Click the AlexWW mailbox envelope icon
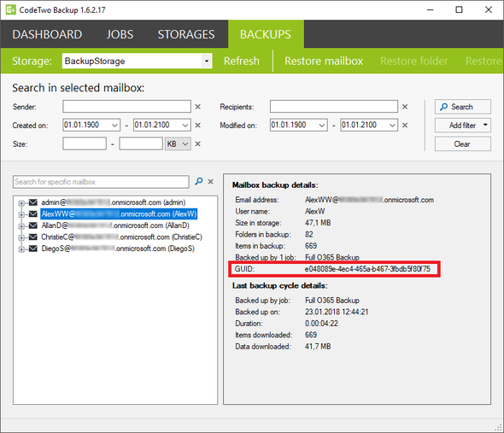 [x=33, y=214]
